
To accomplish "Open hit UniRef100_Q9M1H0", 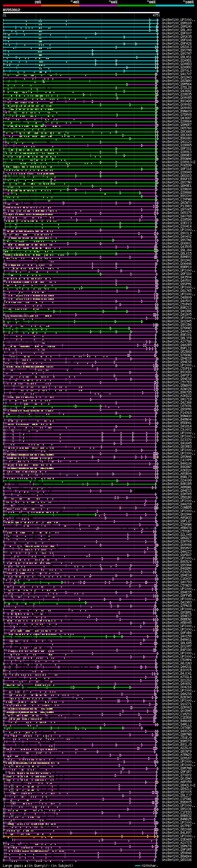I will tap(177, 26).
